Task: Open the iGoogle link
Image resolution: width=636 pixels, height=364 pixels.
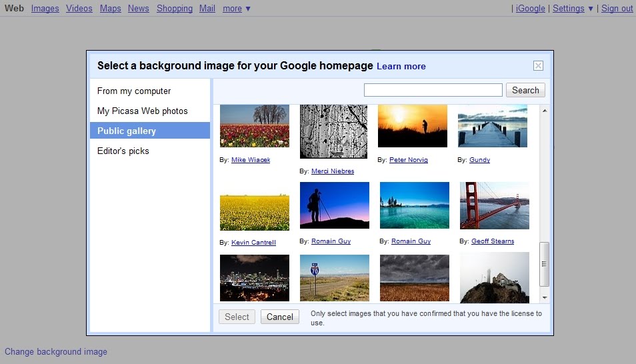Action: [530, 8]
